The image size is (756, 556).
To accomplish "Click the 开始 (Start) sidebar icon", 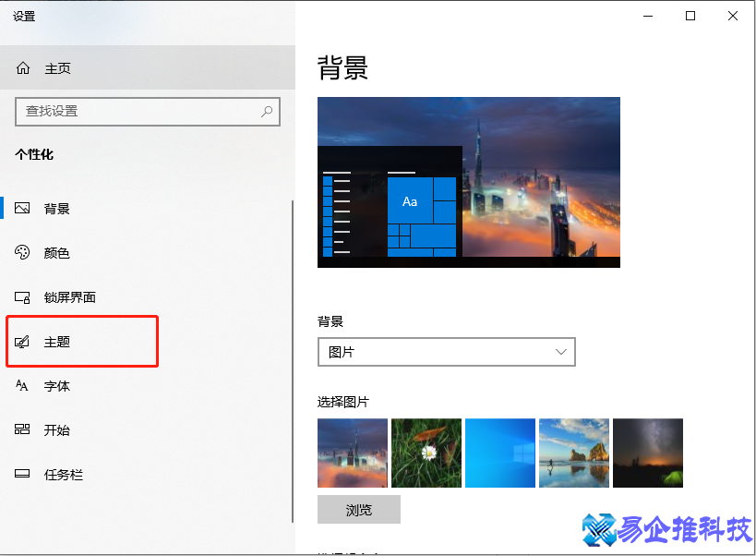I will pos(22,429).
